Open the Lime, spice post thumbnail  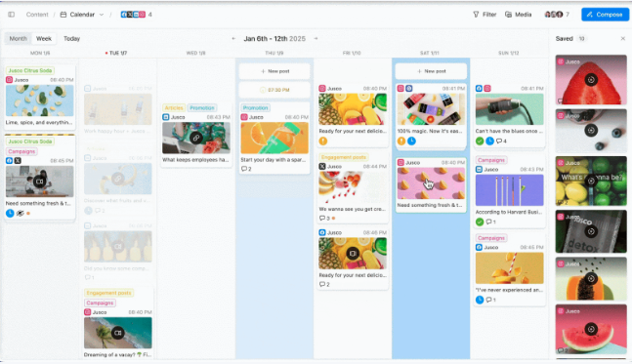coord(39,101)
